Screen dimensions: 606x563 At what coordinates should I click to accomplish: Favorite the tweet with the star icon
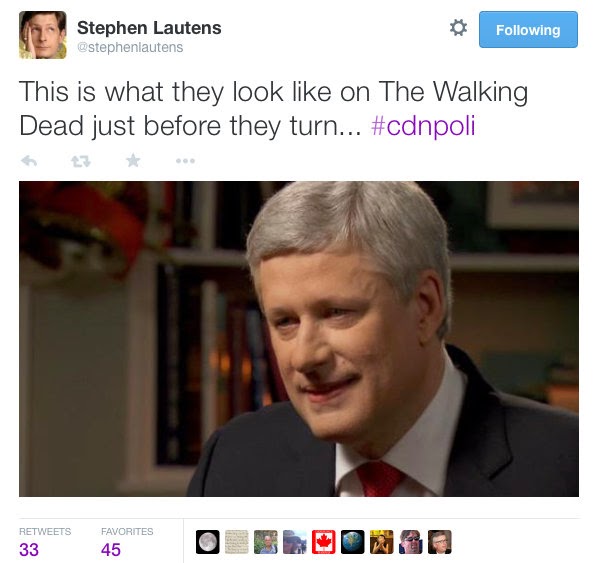coord(133,160)
